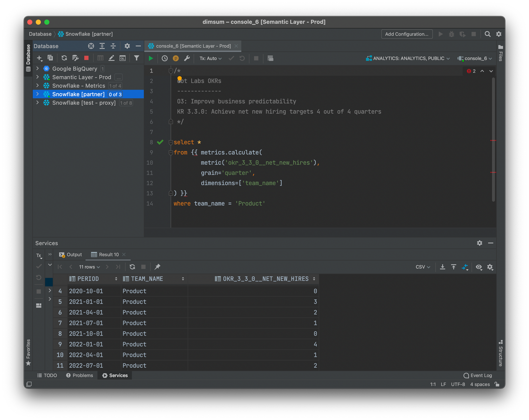This screenshot has height=420, width=529.
Task: Expand the Google BigQuery data source
Action: tap(38, 69)
